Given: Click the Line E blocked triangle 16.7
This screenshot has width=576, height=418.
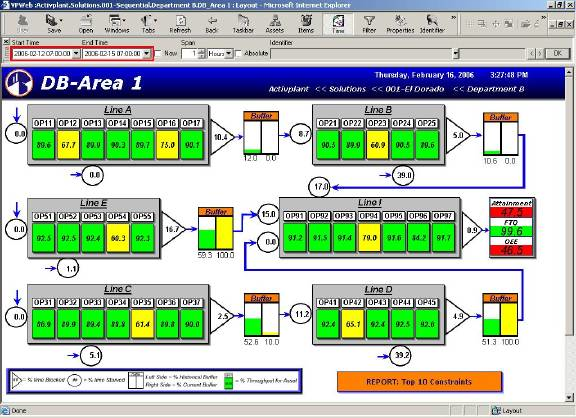Looking at the screenshot, I should 173,229.
